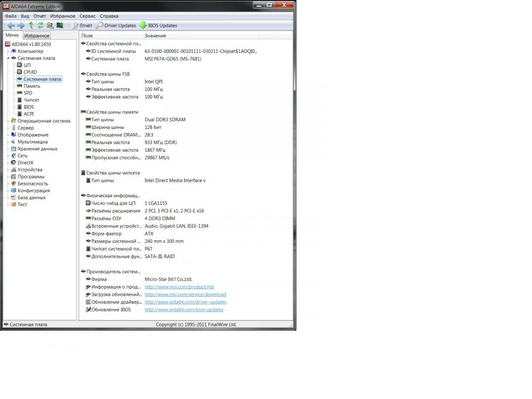Expand the Мультимедиа tree node
This screenshot has width=532, height=399.
point(8,142)
